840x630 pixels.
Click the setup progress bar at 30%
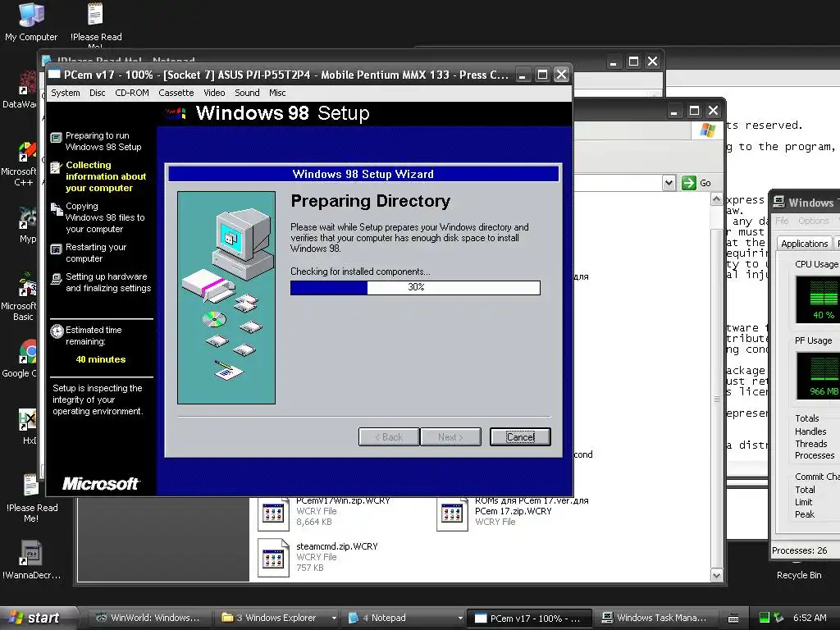coord(415,288)
